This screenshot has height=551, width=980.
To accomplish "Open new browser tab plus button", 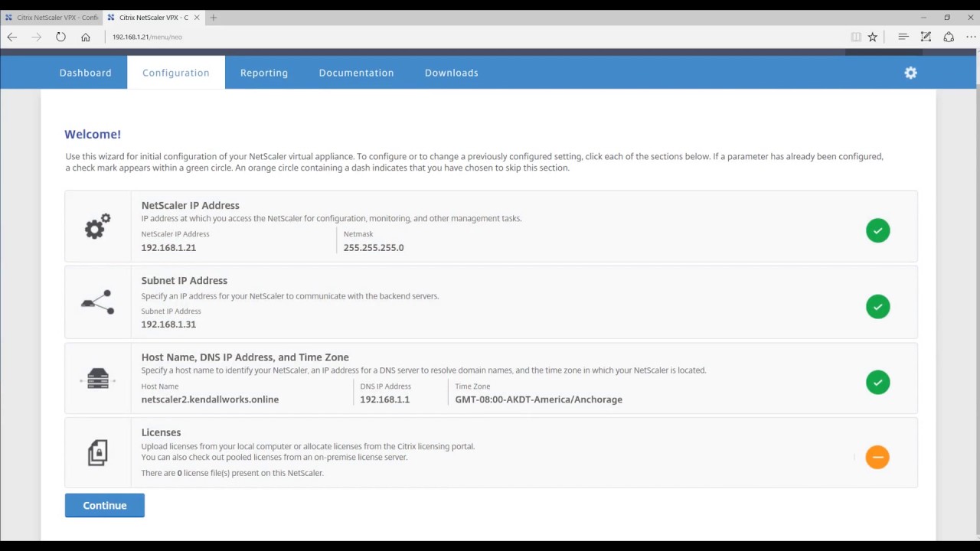I will 213,18.
